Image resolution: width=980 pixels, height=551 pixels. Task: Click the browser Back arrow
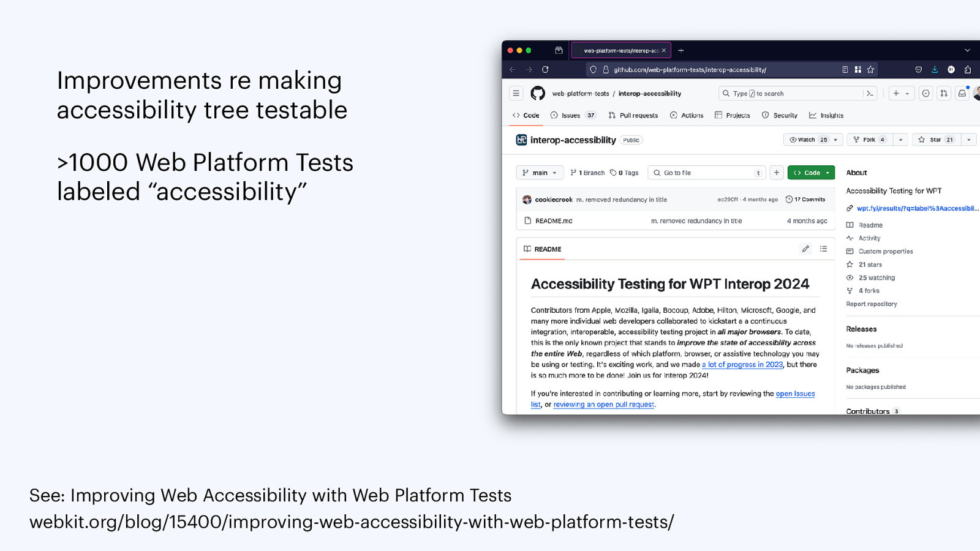click(x=513, y=70)
